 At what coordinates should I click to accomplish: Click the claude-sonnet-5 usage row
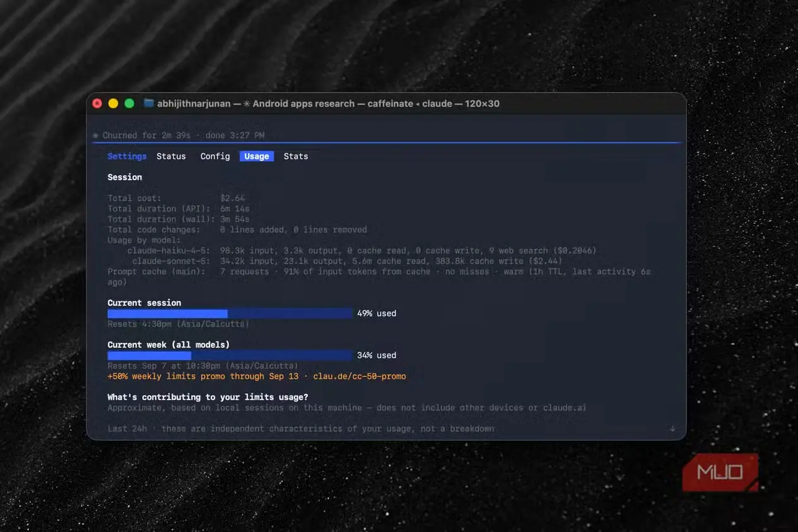point(347,261)
